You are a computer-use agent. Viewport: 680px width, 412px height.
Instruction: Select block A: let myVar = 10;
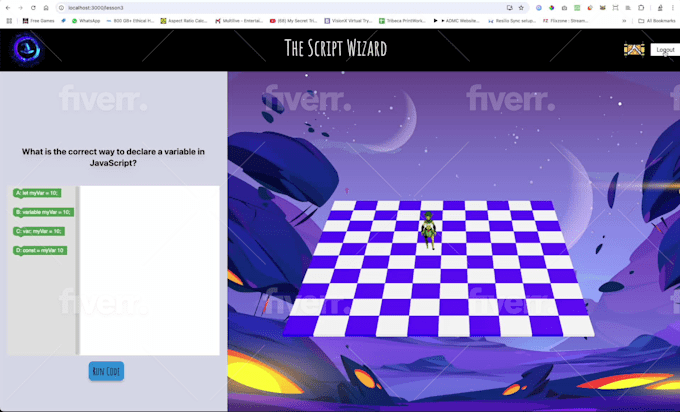[37, 193]
